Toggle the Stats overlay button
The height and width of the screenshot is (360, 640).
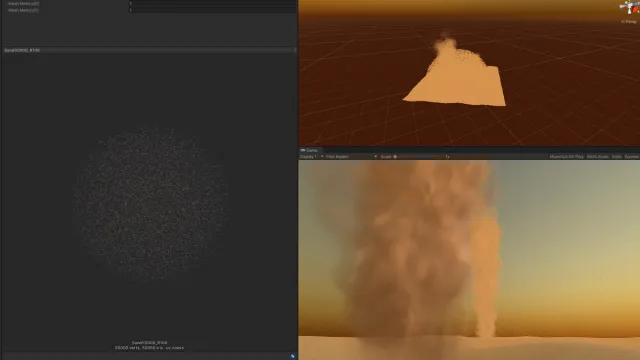tap(616, 157)
